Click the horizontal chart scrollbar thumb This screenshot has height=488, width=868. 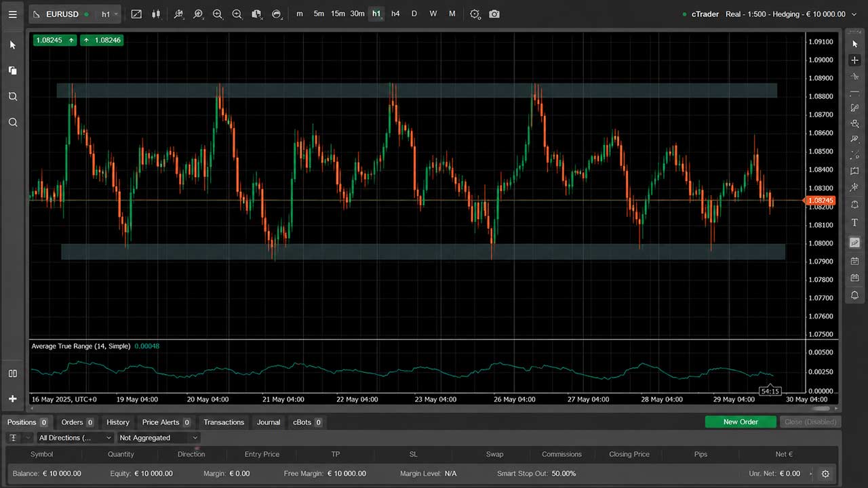pyautogui.click(x=821, y=408)
